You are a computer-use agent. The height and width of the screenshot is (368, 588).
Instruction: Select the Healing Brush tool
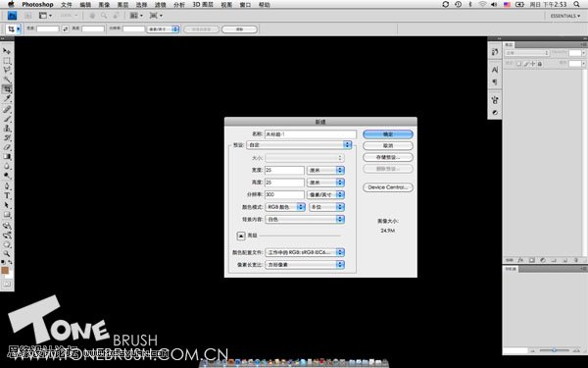point(7,109)
